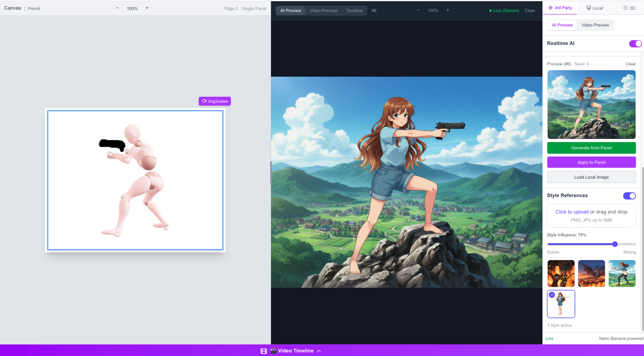Turn off Style References toggle
Screen dimensions: 644x356
tap(629, 195)
